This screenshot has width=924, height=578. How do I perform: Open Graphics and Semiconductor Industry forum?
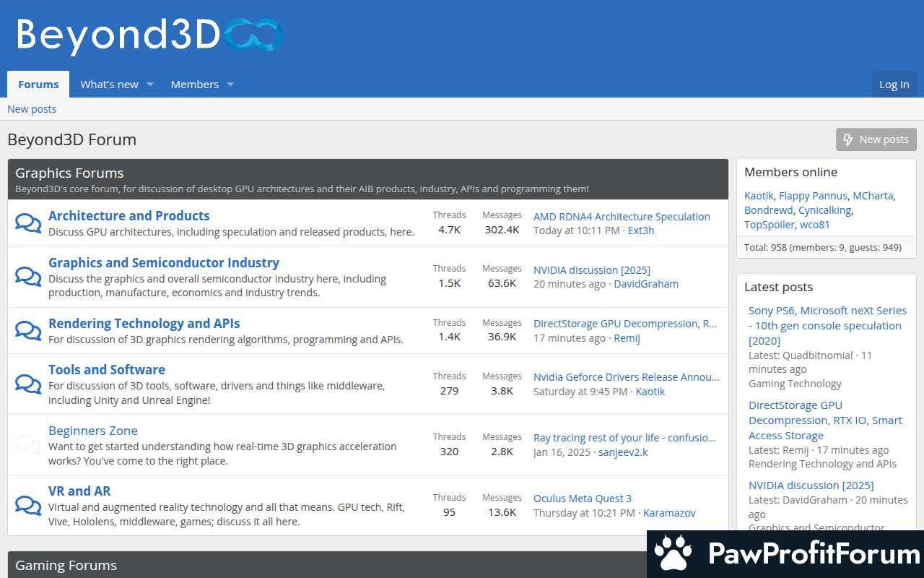164,262
